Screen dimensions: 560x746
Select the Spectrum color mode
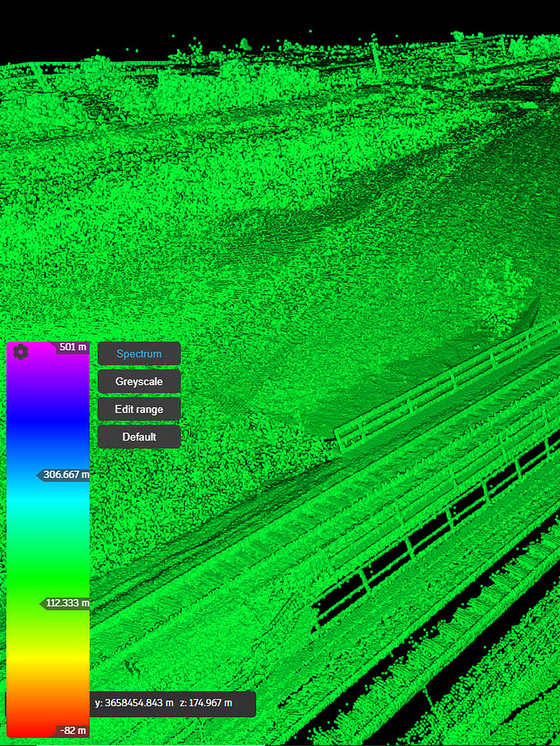click(139, 354)
